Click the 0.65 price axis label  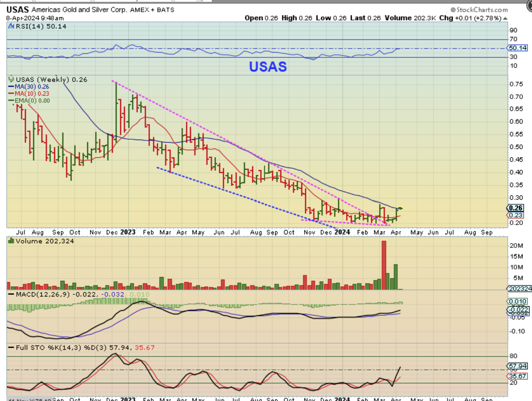pyautogui.click(x=516, y=109)
